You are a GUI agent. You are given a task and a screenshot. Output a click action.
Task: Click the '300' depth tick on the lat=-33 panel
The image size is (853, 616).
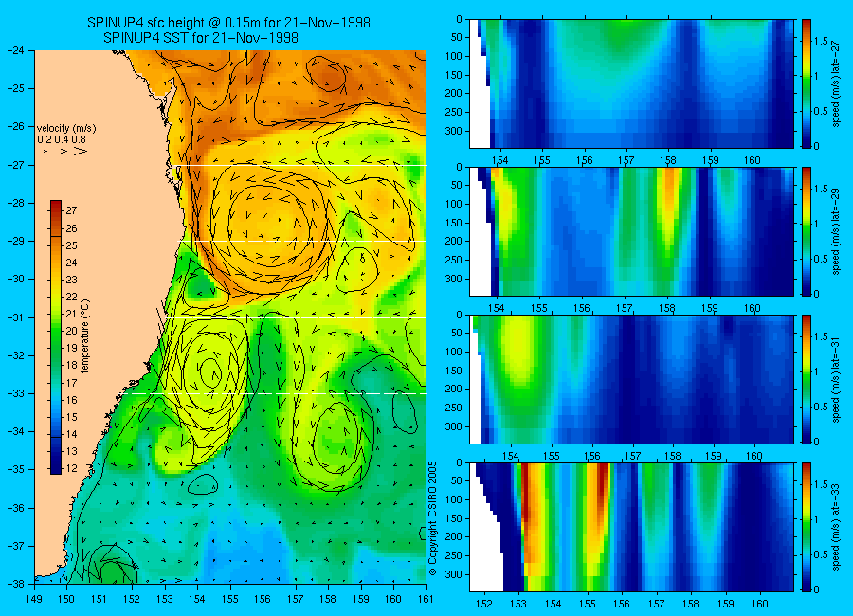click(454, 574)
